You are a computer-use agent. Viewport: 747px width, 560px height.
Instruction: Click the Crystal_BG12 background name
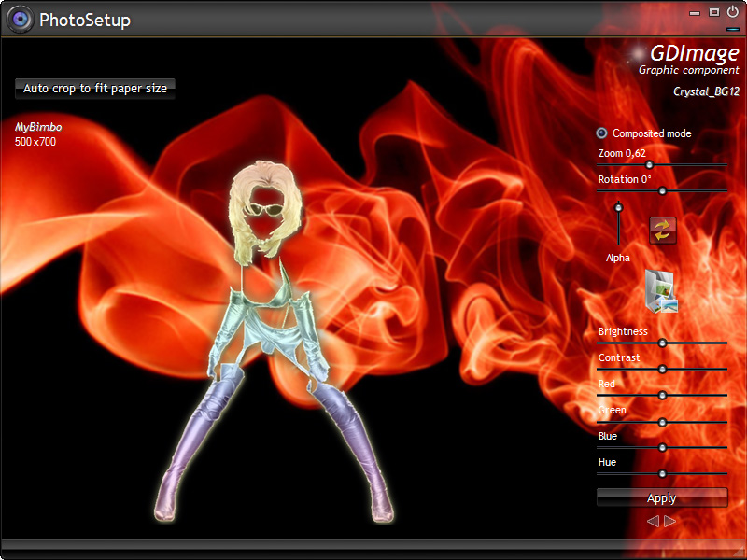(x=706, y=91)
